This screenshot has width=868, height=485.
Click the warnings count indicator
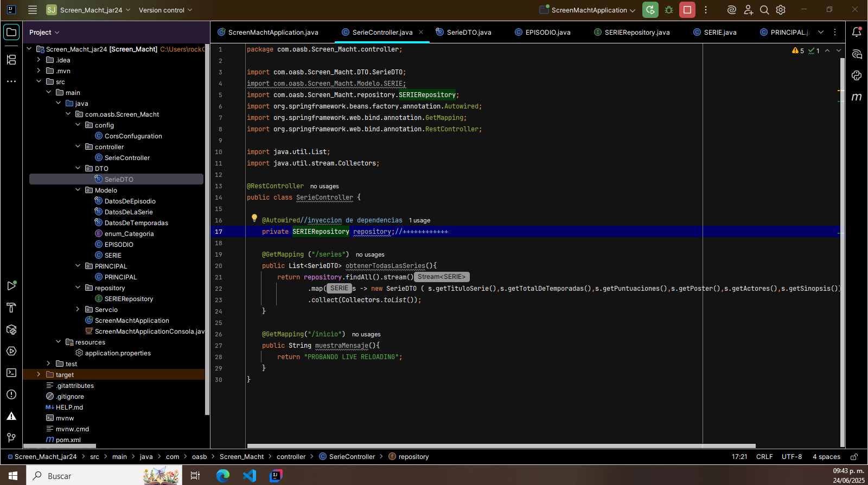click(798, 50)
